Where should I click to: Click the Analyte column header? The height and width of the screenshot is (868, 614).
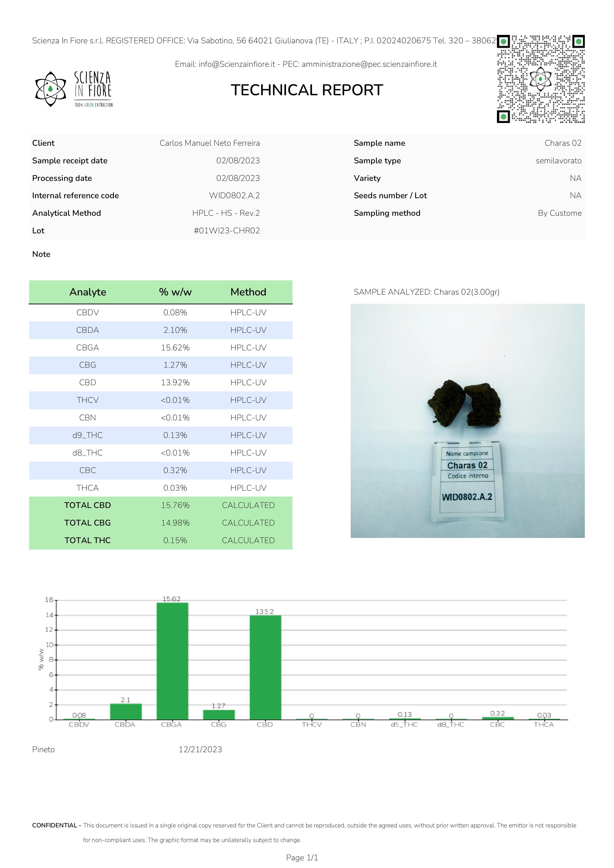pyautogui.click(x=87, y=292)
